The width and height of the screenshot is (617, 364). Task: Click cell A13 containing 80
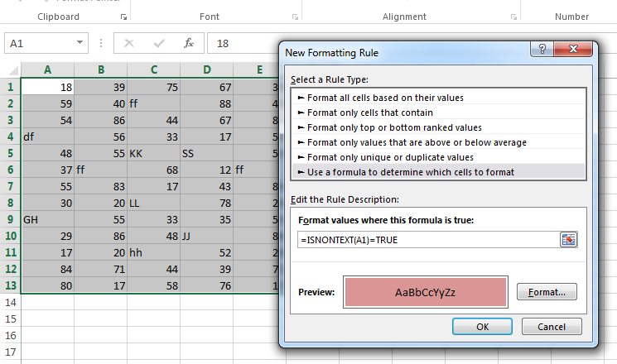47,285
